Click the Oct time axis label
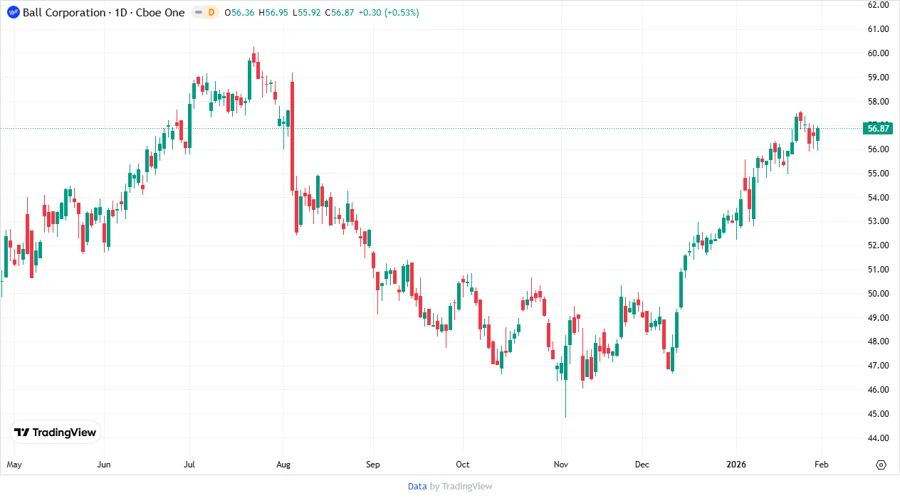 (x=463, y=464)
